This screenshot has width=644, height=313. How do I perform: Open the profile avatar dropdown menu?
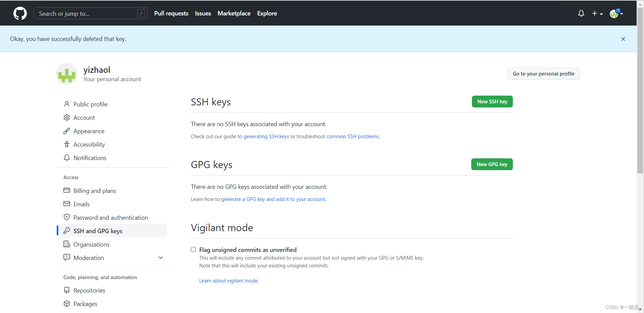pos(616,13)
